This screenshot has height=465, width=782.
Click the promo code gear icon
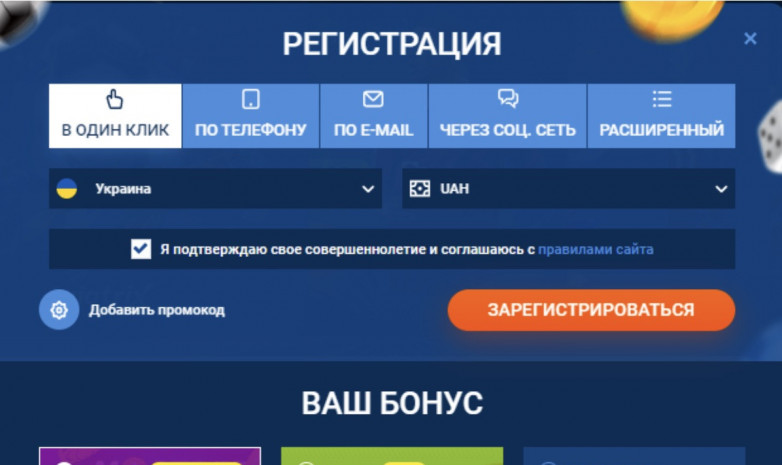click(59, 310)
